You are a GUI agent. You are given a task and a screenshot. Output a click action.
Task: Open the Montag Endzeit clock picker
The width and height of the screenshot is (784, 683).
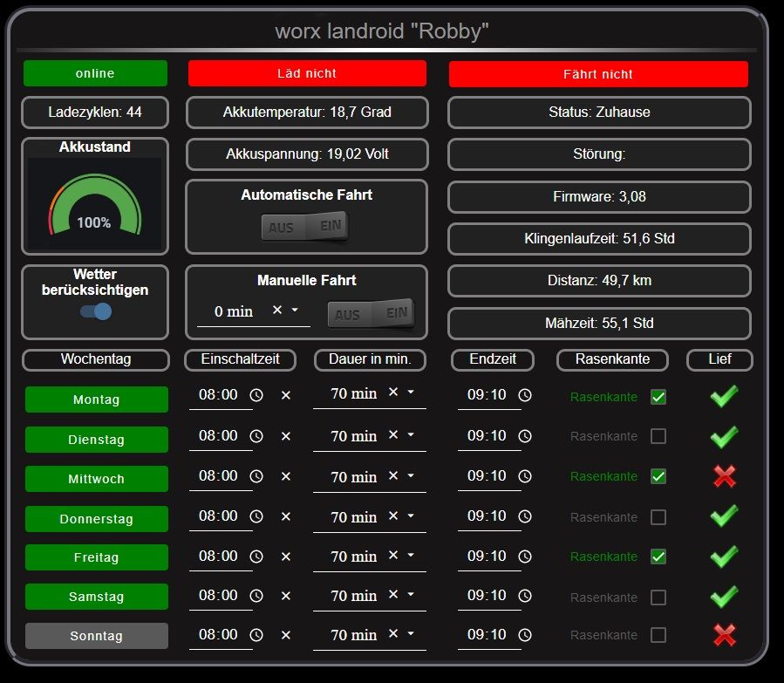coord(525,395)
